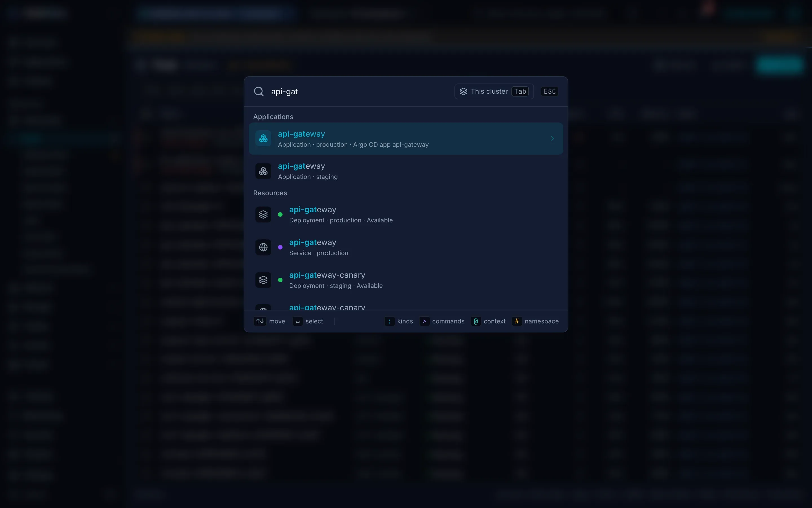Click the application icon for production api-gateway
Image resolution: width=812 pixels, height=508 pixels.
[x=263, y=138]
